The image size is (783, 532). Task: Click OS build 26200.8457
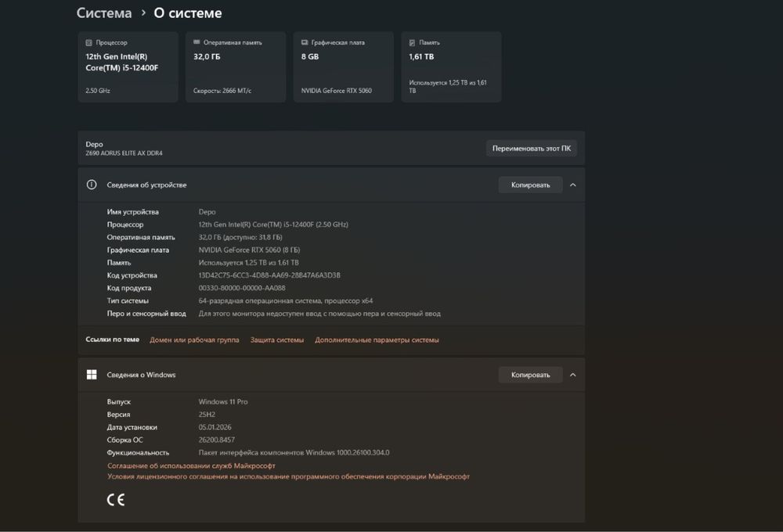[x=217, y=440]
